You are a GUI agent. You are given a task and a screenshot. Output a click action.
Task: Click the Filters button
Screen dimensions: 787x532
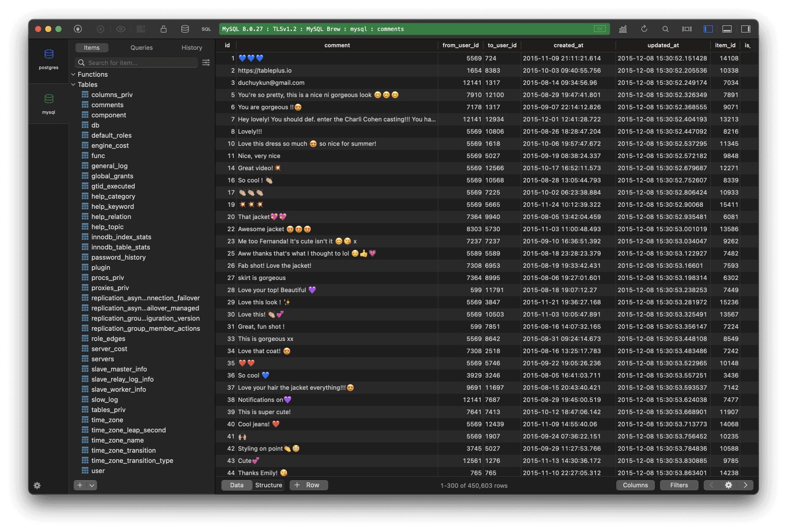coord(679,485)
